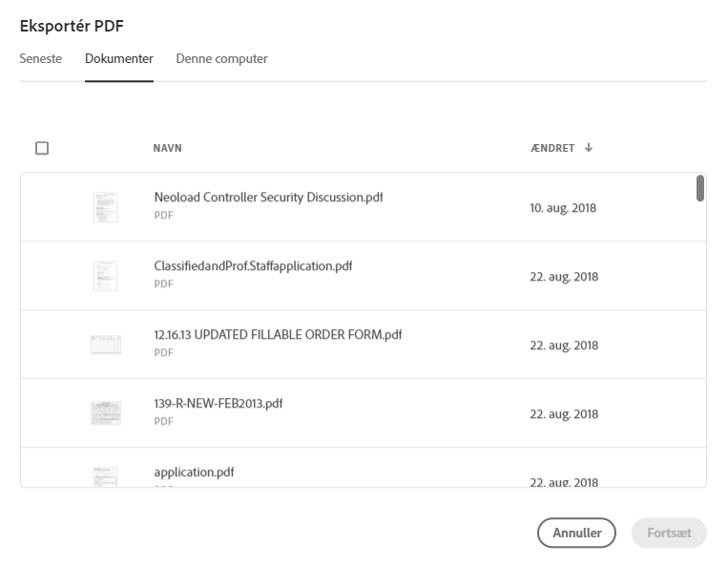Pick the 139-R-NEW-FEB2013.pdf file name
This screenshot has width=728, height=565.
coord(218,404)
